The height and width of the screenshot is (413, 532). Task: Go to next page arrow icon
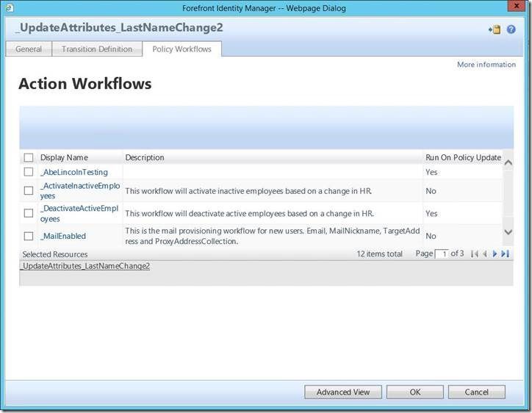point(495,254)
